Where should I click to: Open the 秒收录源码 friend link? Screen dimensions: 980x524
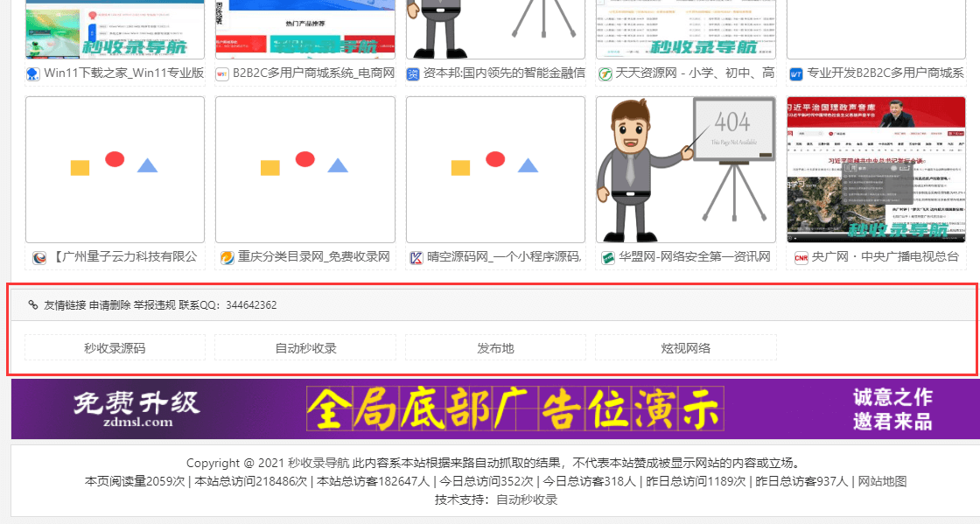point(115,347)
